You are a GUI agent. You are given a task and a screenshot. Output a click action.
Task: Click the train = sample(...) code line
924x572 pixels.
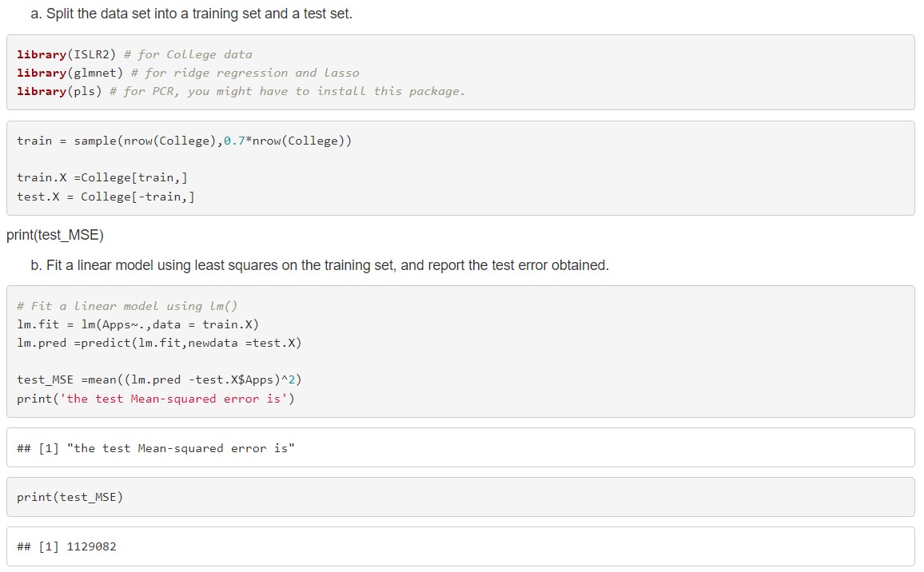coord(184,141)
